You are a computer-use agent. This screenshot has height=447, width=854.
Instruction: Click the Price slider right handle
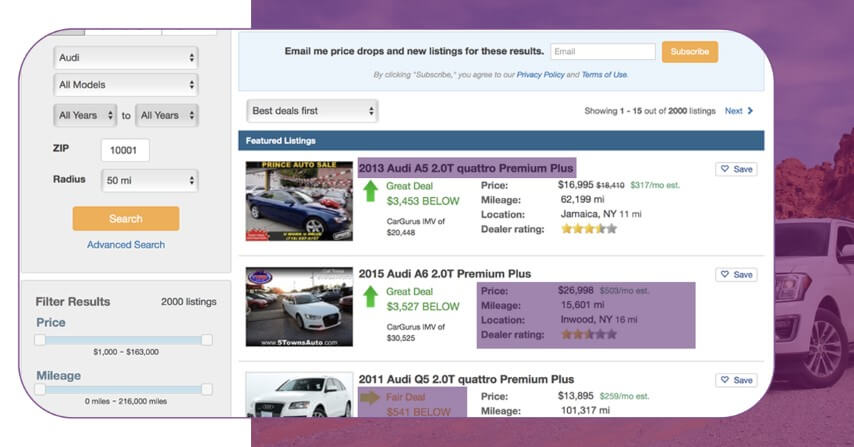click(207, 340)
